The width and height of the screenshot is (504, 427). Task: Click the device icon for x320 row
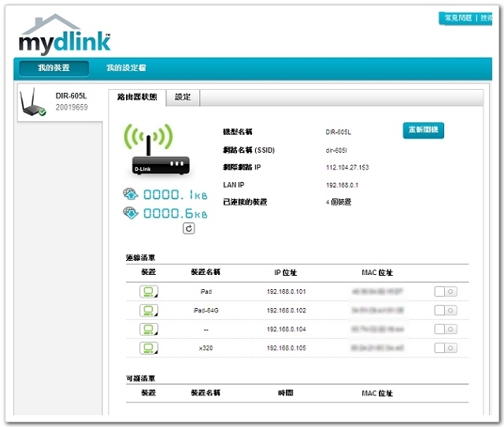click(x=149, y=348)
